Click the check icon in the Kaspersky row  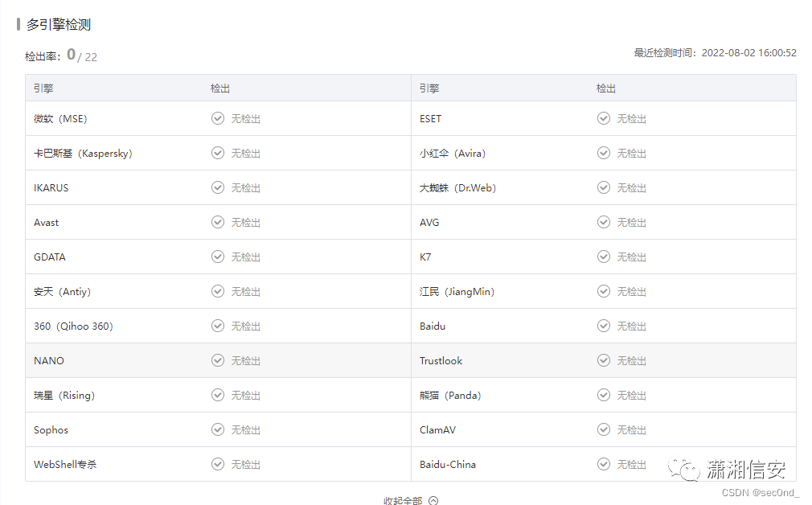tap(218, 153)
